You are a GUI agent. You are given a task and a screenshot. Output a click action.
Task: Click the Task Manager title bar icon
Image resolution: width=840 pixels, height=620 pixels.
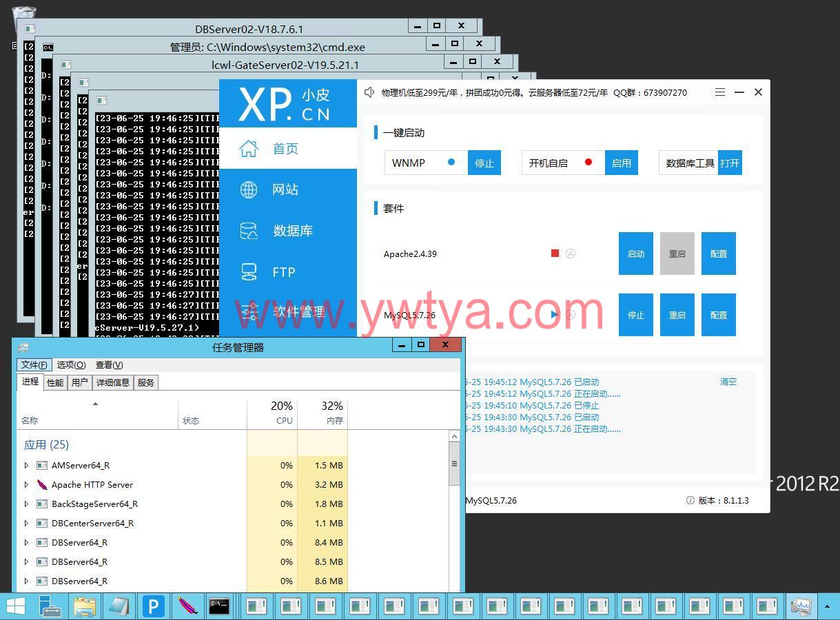(x=24, y=347)
